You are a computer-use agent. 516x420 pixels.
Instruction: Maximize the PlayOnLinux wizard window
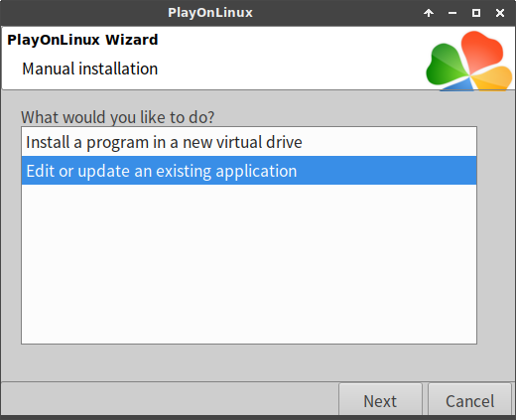(476, 13)
